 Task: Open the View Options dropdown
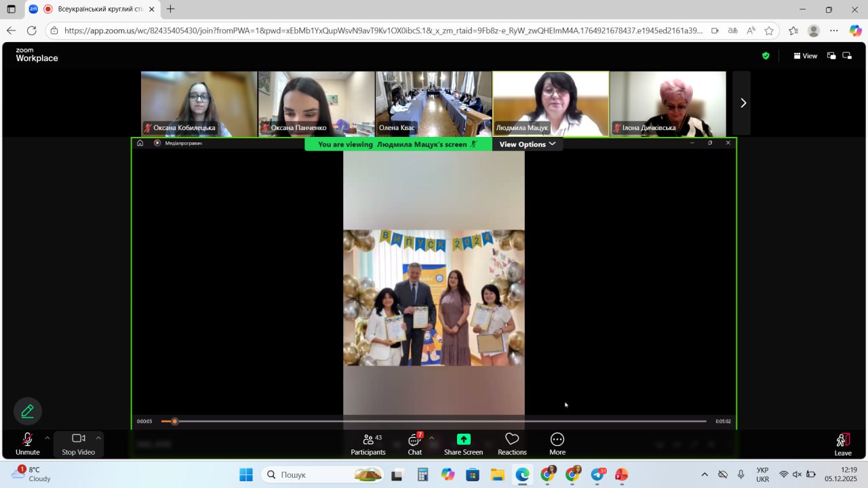point(528,144)
